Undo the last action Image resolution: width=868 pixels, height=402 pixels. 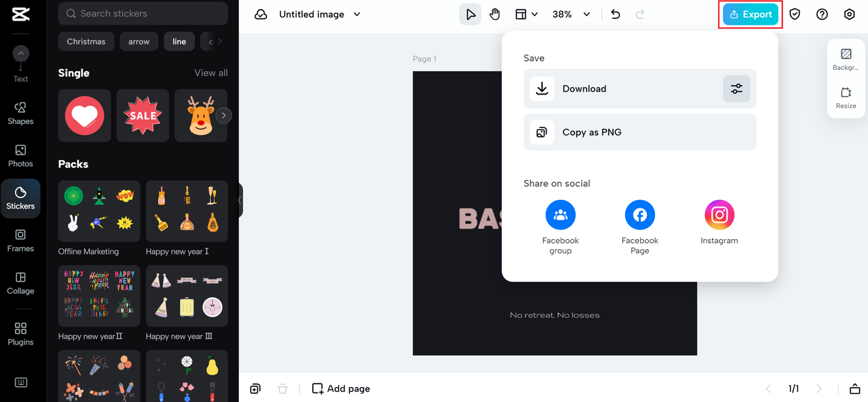click(615, 14)
